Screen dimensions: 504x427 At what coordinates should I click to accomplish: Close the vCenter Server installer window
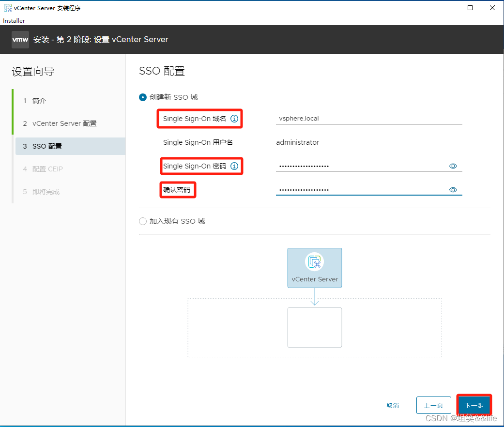492,8
